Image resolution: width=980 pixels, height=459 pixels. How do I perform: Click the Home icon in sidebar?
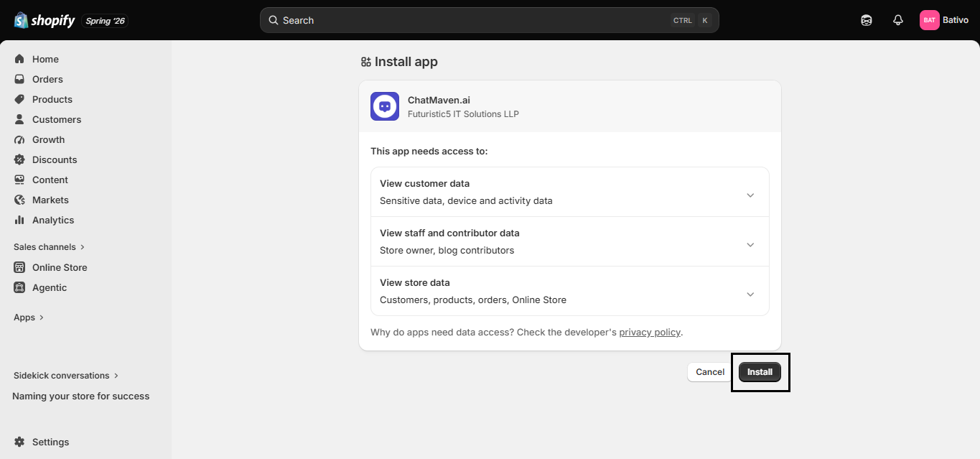(19, 59)
